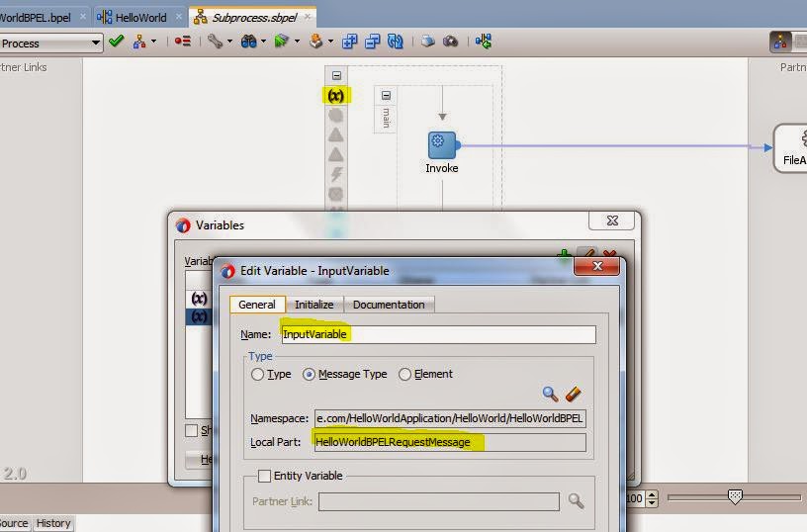
Task: Click the green Validate checkmark icon
Action: pyautogui.click(x=117, y=41)
